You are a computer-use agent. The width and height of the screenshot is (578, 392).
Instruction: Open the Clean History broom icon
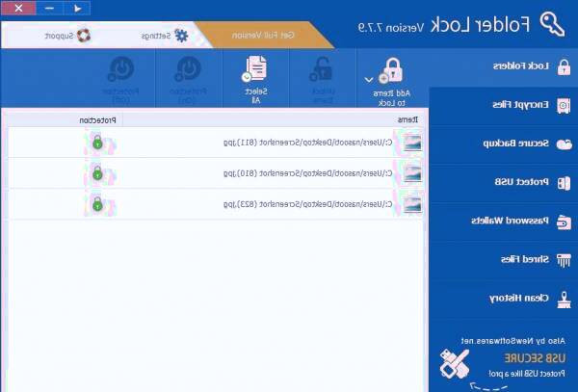pyautogui.click(x=564, y=300)
